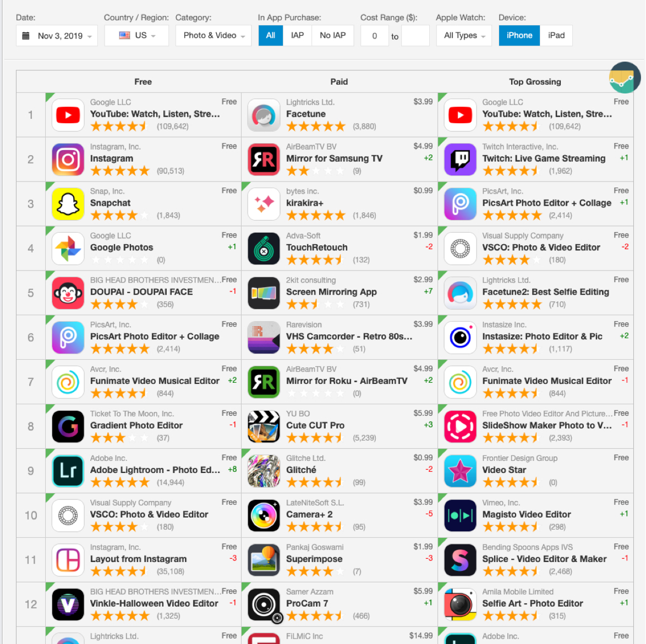This screenshot has height=644, width=646.
Task: Click the Facetune app icon
Action: [x=264, y=115]
